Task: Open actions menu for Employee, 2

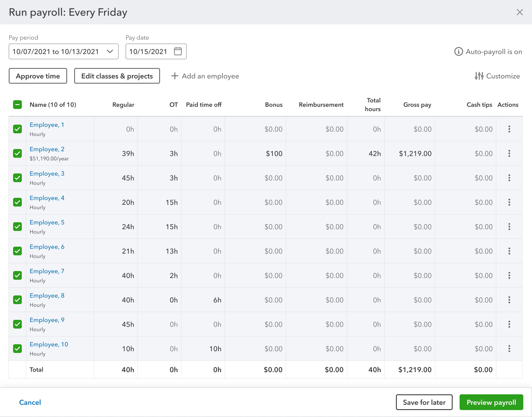Action: [509, 154]
